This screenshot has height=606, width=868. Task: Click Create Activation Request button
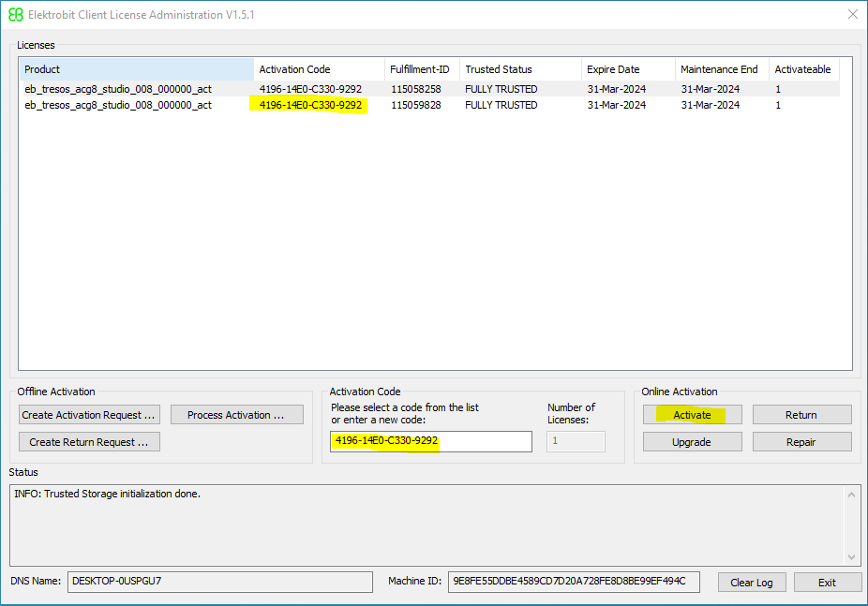coord(89,414)
